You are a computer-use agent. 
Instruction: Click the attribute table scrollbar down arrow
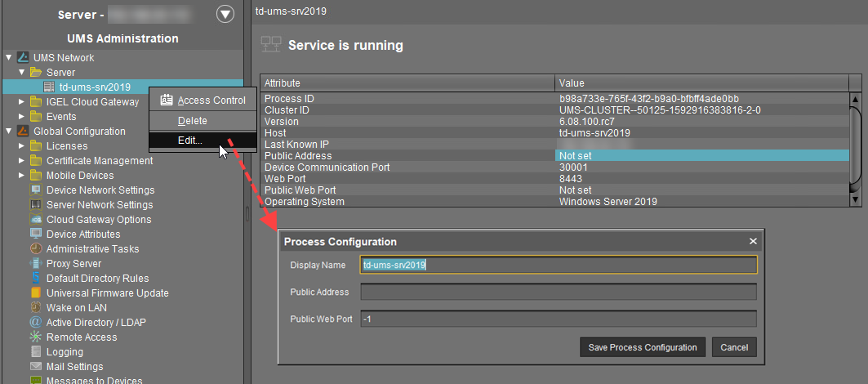855,199
